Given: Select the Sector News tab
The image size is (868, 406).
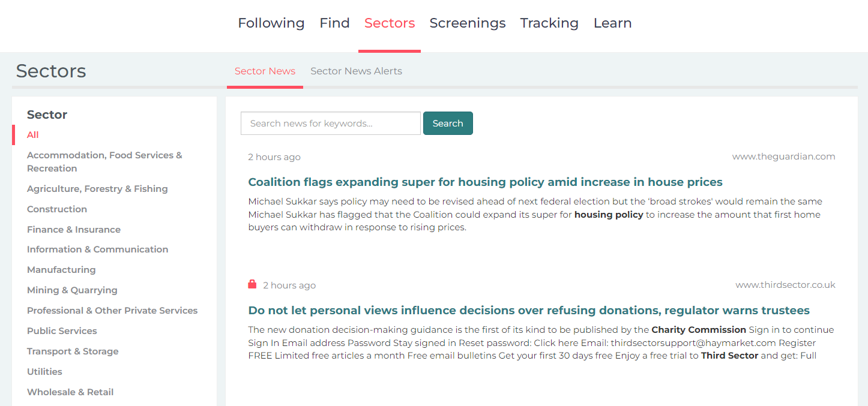Looking at the screenshot, I should click(265, 71).
